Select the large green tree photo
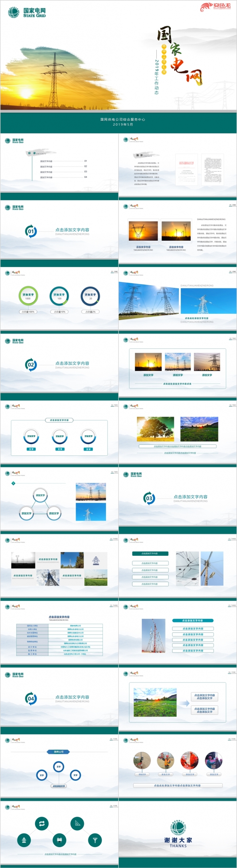The width and height of the screenshot is (237, 868). [x=155, y=429]
